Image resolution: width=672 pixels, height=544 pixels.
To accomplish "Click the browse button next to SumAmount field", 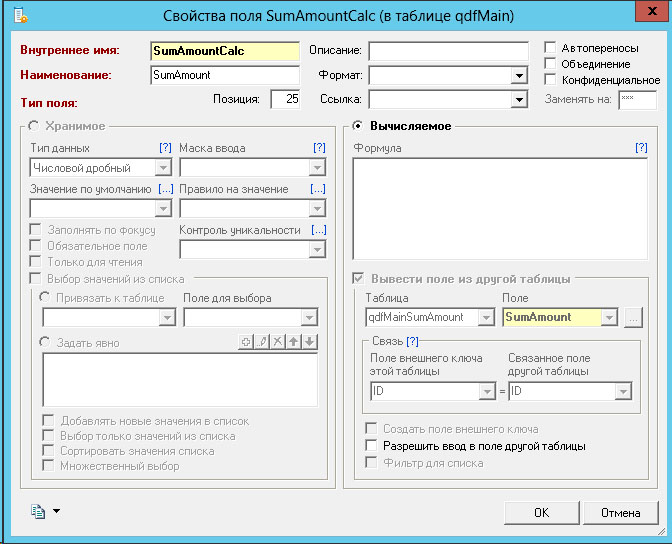I will 633,317.
